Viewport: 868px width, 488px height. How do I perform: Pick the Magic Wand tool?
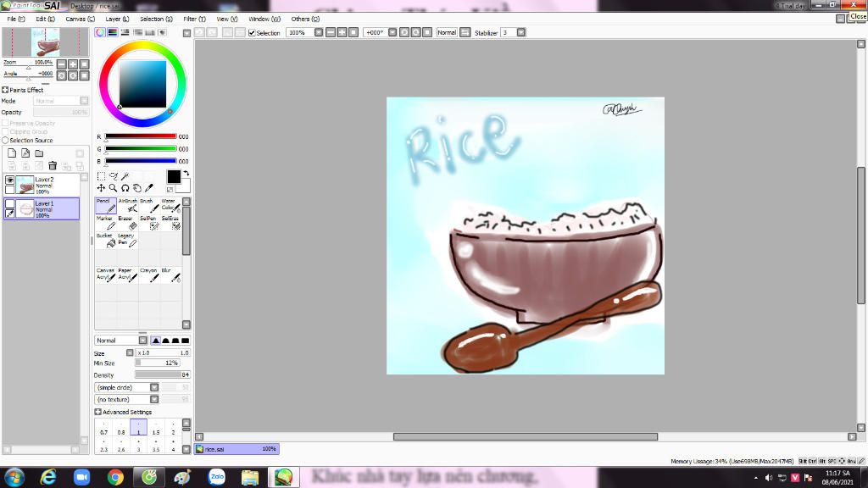click(125, 176)
